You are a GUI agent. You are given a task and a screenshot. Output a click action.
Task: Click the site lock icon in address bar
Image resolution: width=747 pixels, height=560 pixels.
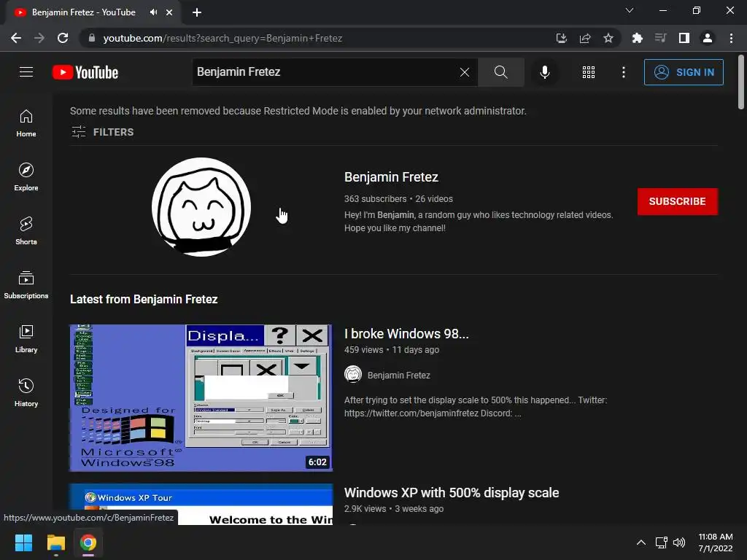(91, 38)
